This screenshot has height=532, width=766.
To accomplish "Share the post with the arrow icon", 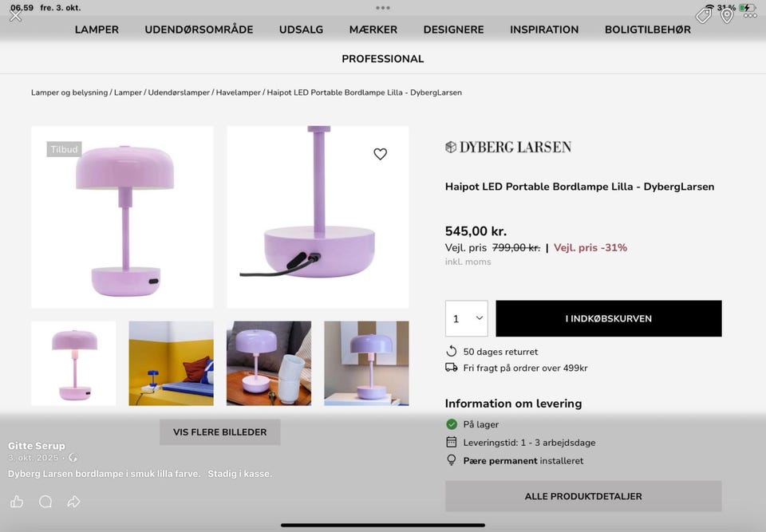I will click(73, 501).
